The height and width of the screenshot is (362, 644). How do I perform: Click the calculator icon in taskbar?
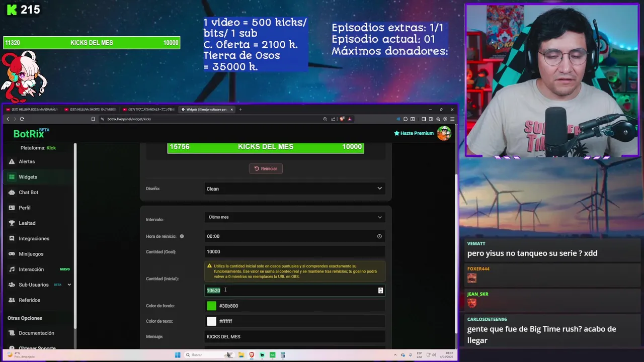click(283, 355)
